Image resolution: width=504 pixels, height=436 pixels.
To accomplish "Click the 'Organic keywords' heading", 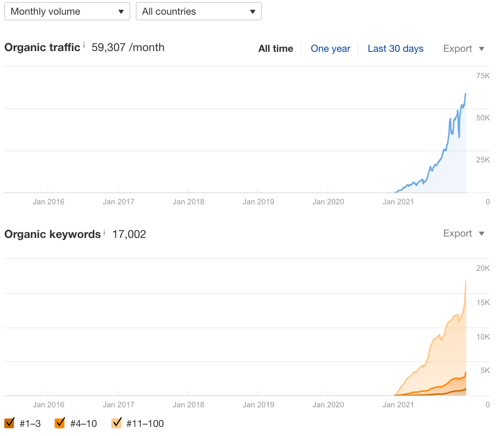I will 52,234.
